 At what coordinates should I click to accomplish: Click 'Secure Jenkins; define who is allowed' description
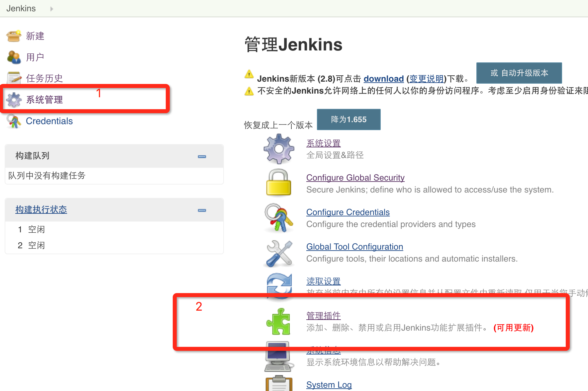(x=430, y=190)
